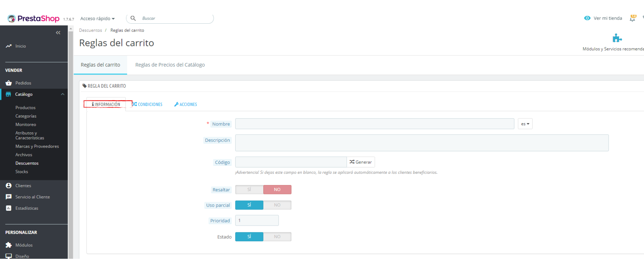Set Resaltar to SÍ
Image resolution: width=644 pixels, height=267 pixels.
coord(249,190)
